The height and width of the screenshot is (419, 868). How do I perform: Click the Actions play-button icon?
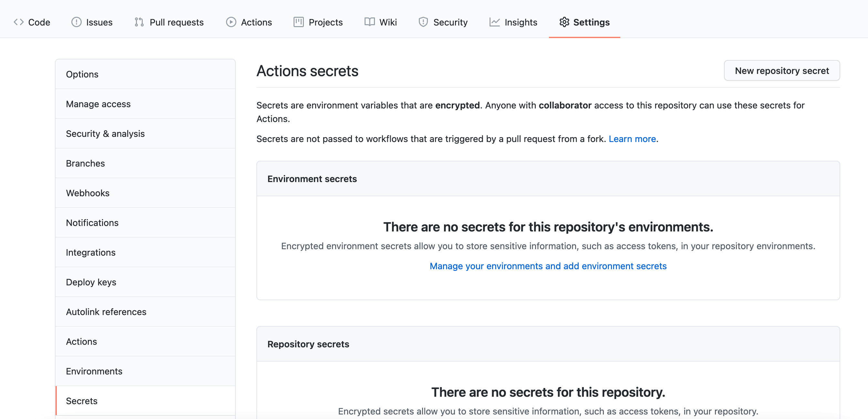point(231,22)
